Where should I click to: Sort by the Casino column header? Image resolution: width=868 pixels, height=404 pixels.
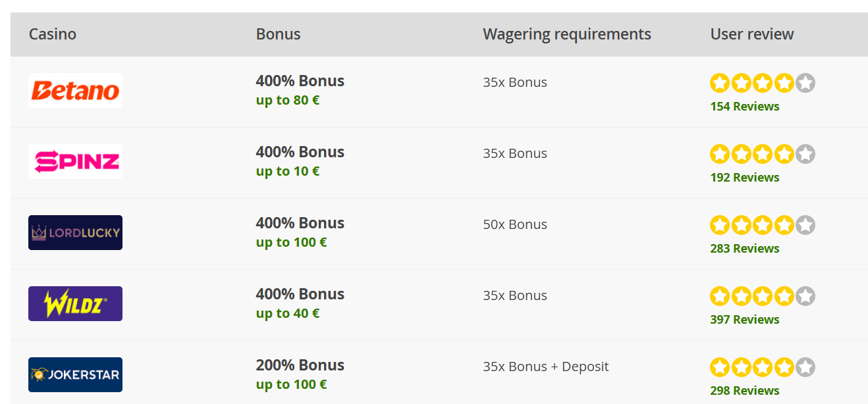[53, 34]
